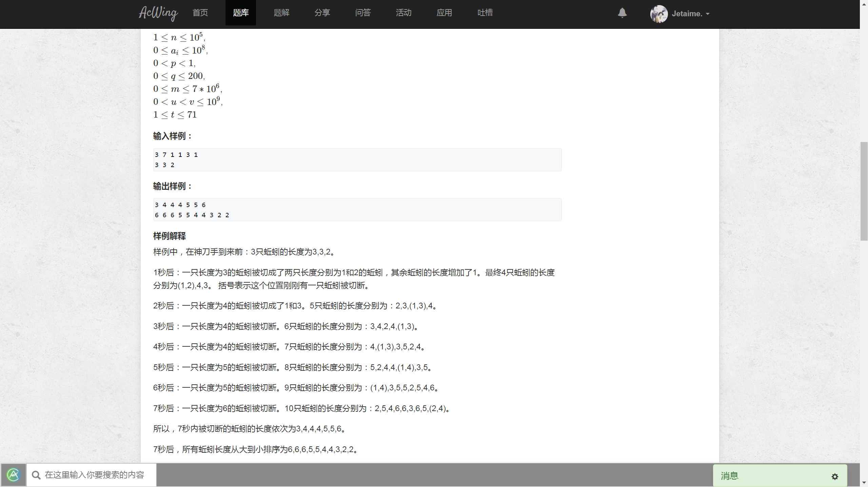Screen dimensions: 868x487
Task: Click the floating AcWing helper icon
Action: click(13, 475)
